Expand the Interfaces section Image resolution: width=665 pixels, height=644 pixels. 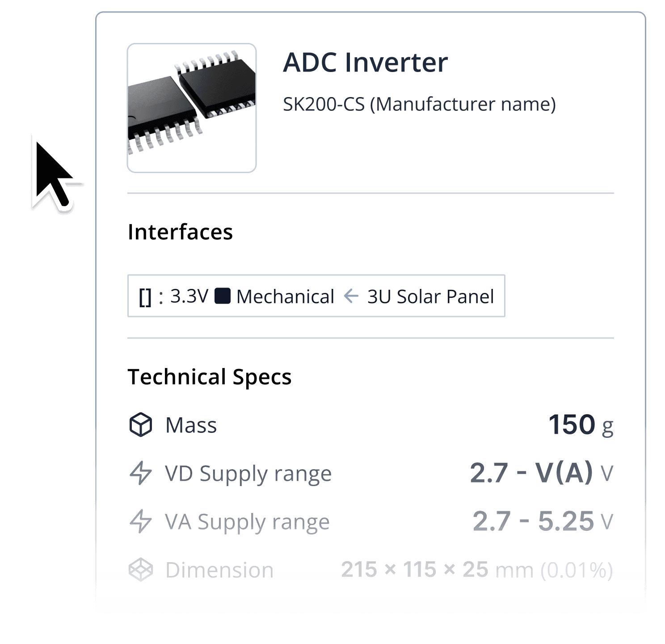click(x=181, y=231)
